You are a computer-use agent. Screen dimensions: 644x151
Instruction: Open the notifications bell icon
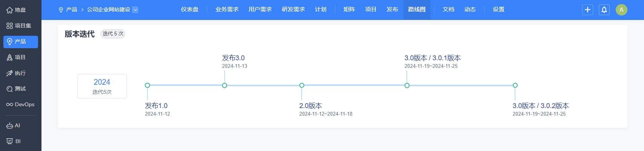click(604, 10)
